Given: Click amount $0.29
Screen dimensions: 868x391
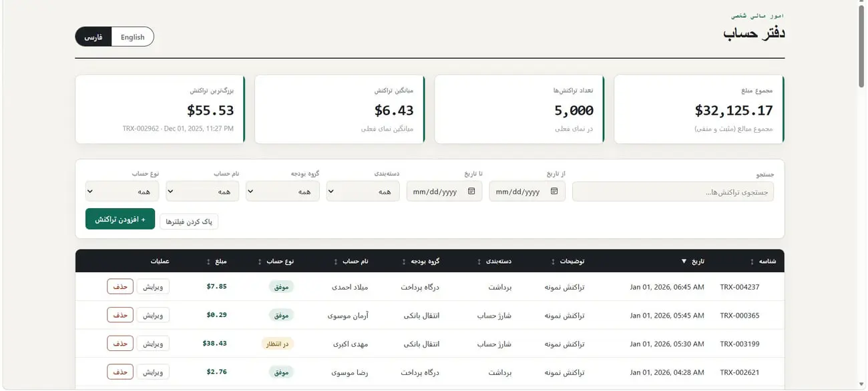Looking at the screenshot, I should [216, 315].
